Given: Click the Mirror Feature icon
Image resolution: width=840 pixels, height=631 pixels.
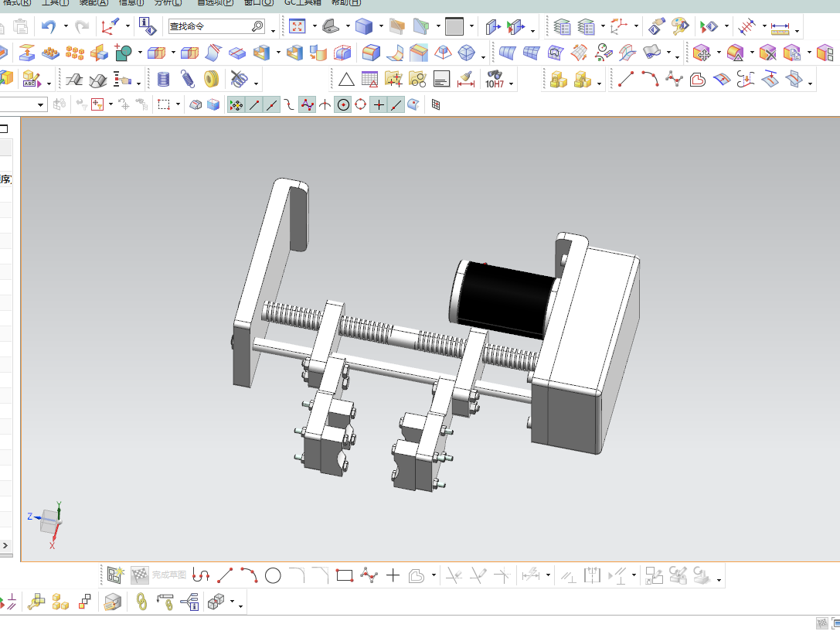Looking at the screenshot, I should pos(99,53).
